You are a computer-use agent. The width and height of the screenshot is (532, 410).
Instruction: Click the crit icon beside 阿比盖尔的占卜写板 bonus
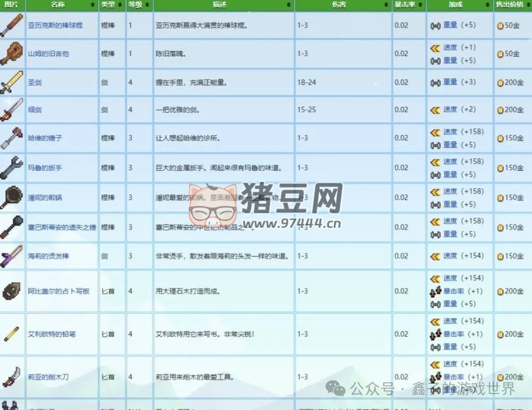pyautogui.click(x=436, y=292)
